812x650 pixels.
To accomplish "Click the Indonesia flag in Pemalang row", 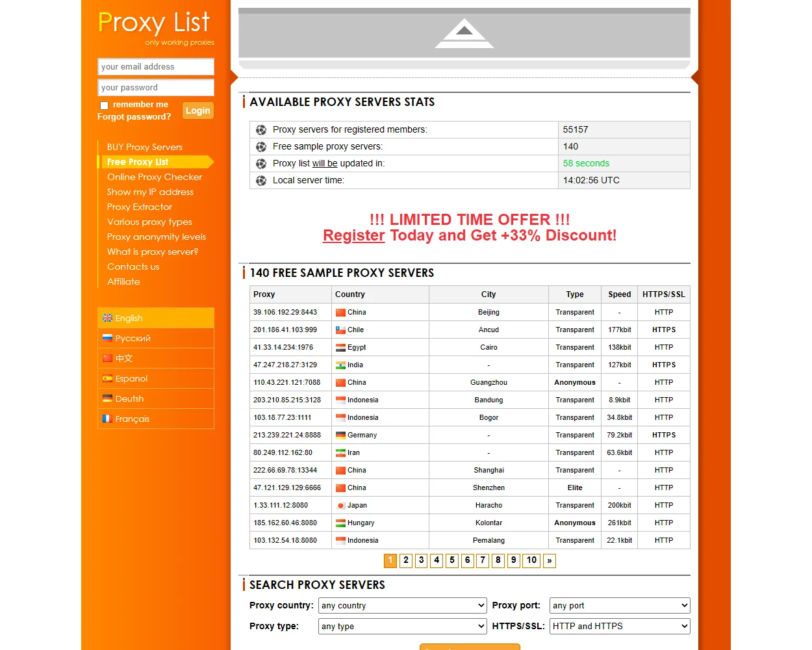I will click(x=340, y=541).
